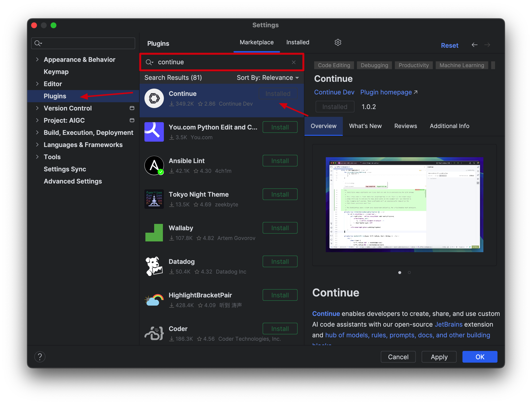Open the help question mark button
The width and height of the screenshot is (532, 404).
[40, 357]
